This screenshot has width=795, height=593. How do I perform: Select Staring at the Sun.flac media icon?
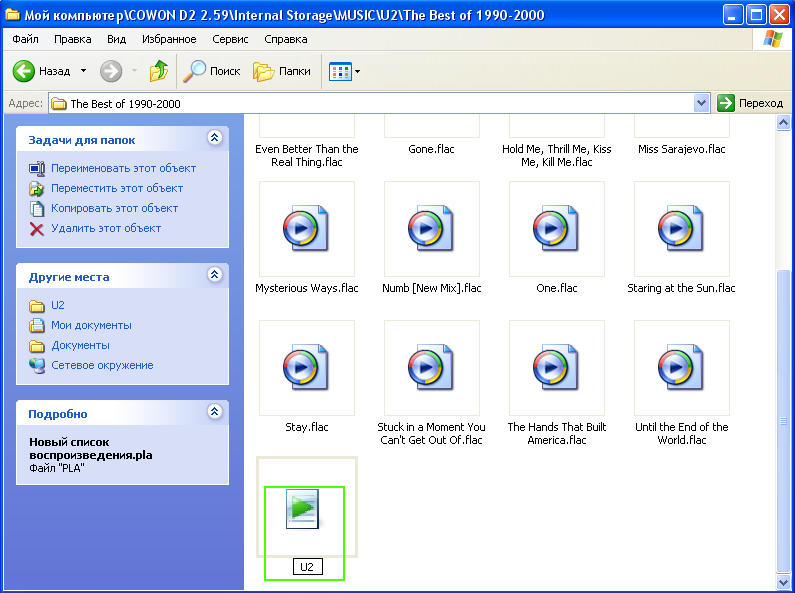[681, 229]
